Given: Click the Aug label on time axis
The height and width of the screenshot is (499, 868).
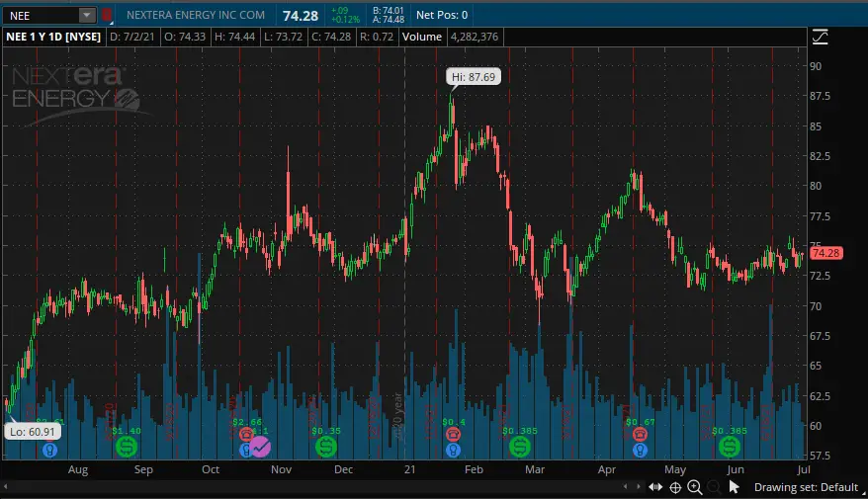Looking at the screenshot, I should pyautogui.click(x=78, y=469).
